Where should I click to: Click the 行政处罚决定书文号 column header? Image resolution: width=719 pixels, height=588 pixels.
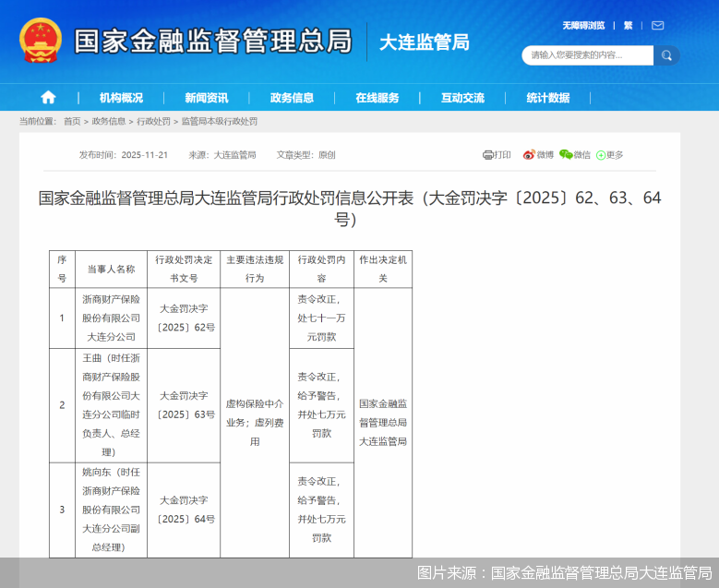pos(184,270)
